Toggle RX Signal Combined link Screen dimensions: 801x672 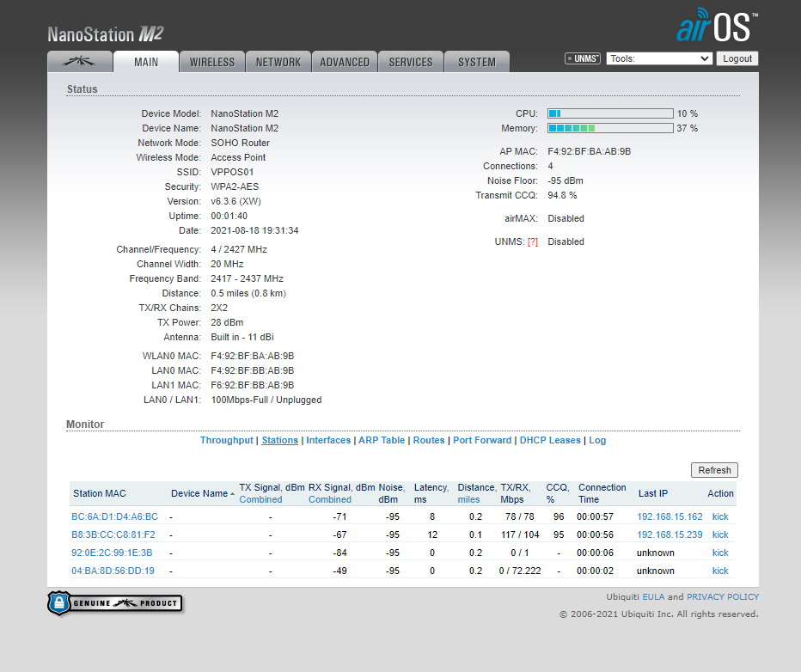click(x=329, y=499)
